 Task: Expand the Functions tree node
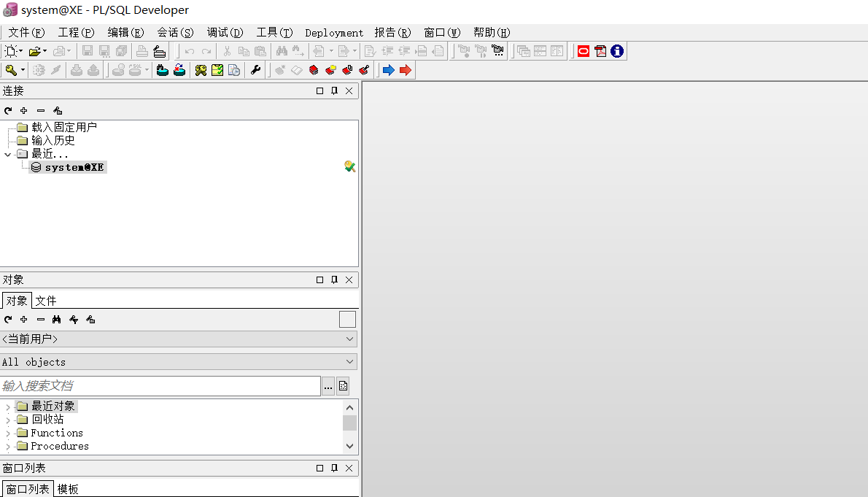(7, 432)
